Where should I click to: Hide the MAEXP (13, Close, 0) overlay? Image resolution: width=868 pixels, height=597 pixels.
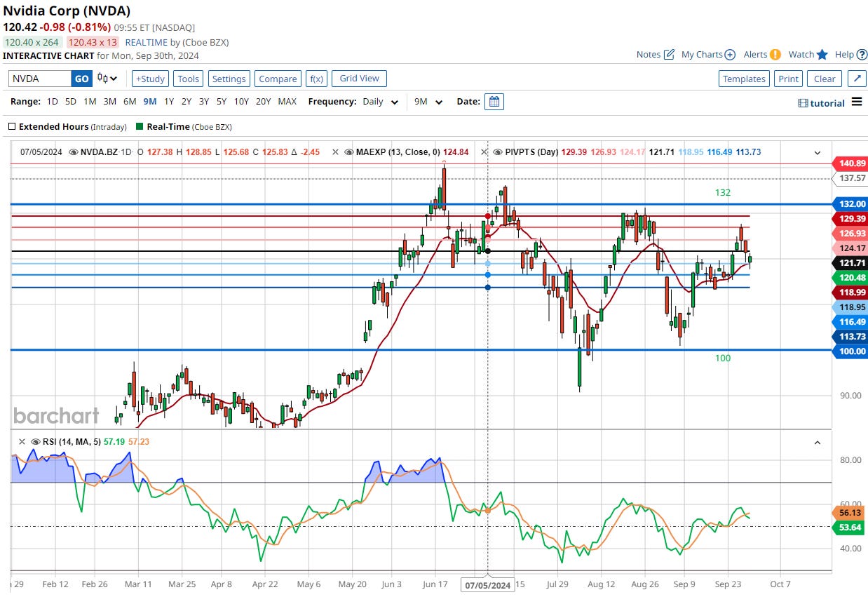349,152
